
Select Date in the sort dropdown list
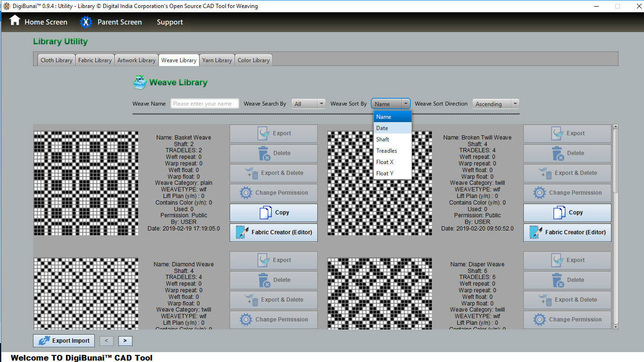382,128
